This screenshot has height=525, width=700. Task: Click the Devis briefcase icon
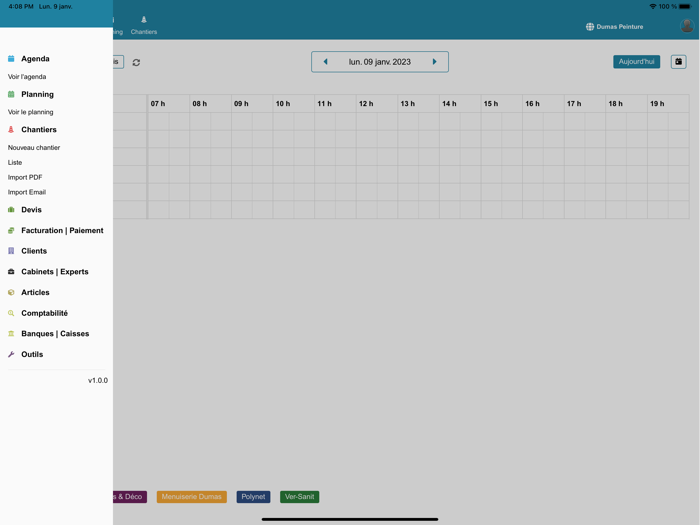click(11, 209)
